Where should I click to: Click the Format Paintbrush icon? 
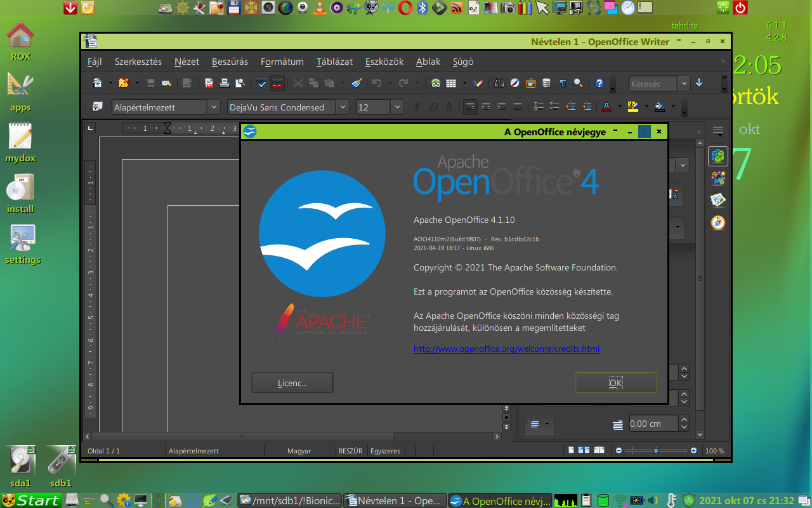(357, 83)
